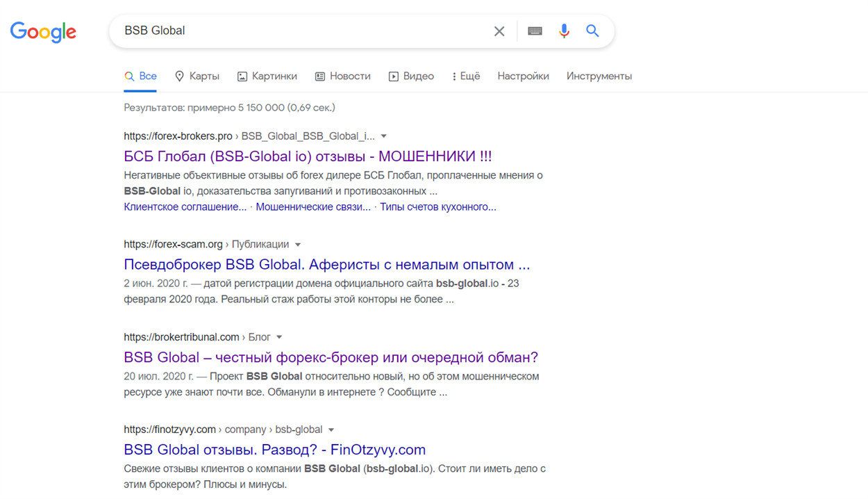Open the Видео tab
This screenshot has height=499, width=868.
(411, 76)
